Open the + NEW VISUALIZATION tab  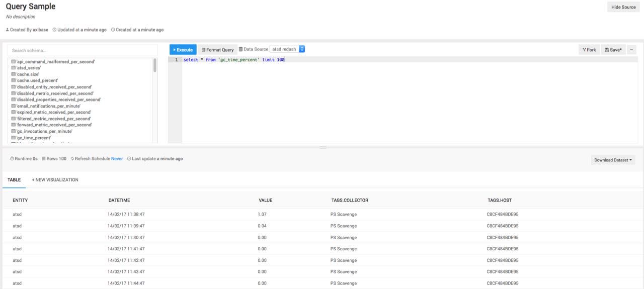click(x=55, y=180)
